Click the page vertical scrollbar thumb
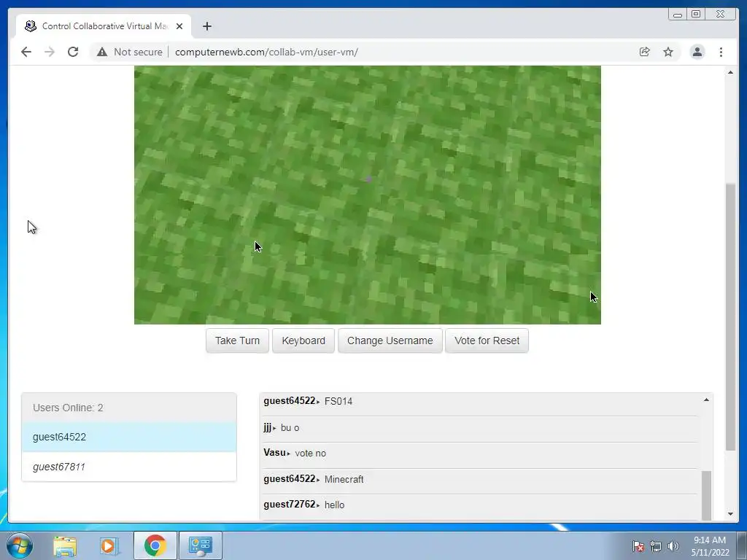 (730, 316)
